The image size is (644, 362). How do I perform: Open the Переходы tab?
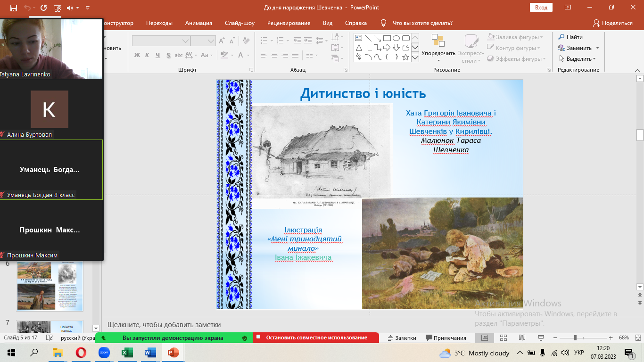pyautogui.click(x=159, y=23)
